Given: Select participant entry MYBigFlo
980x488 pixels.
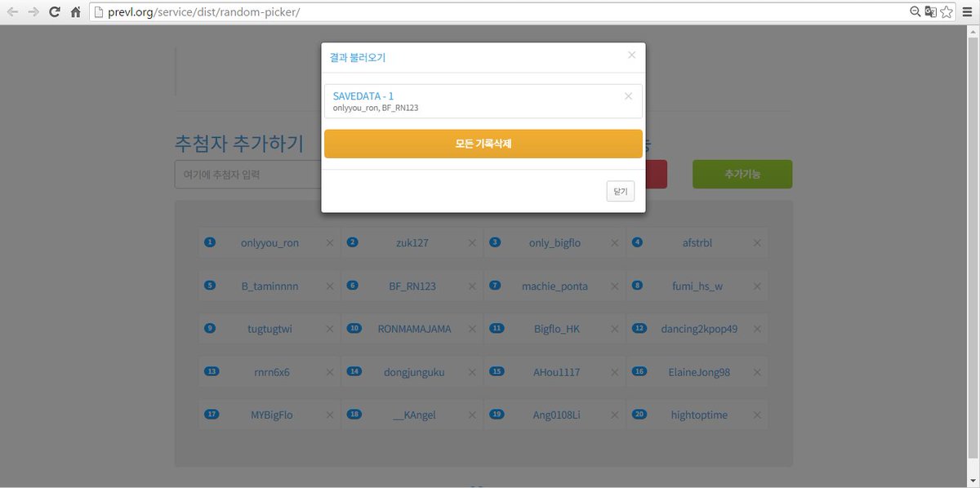Looking at the screenshot, I should [x=271, y=415].
